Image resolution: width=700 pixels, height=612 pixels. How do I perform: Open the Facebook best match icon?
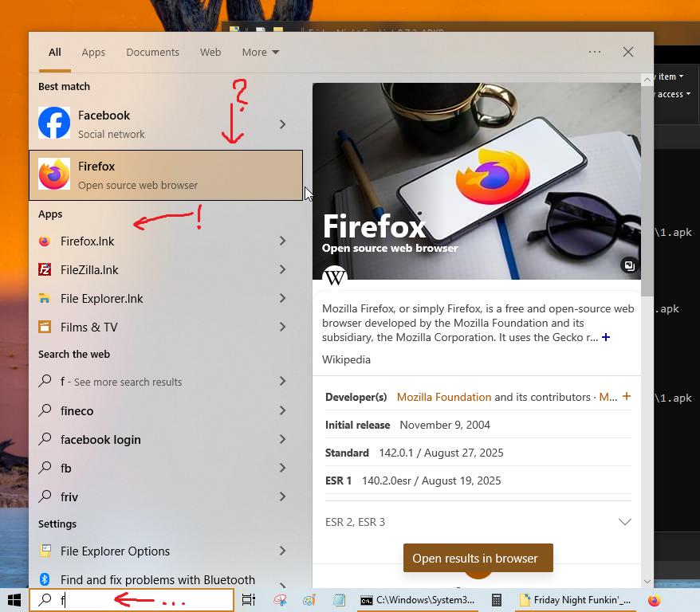tap(54, 123)
